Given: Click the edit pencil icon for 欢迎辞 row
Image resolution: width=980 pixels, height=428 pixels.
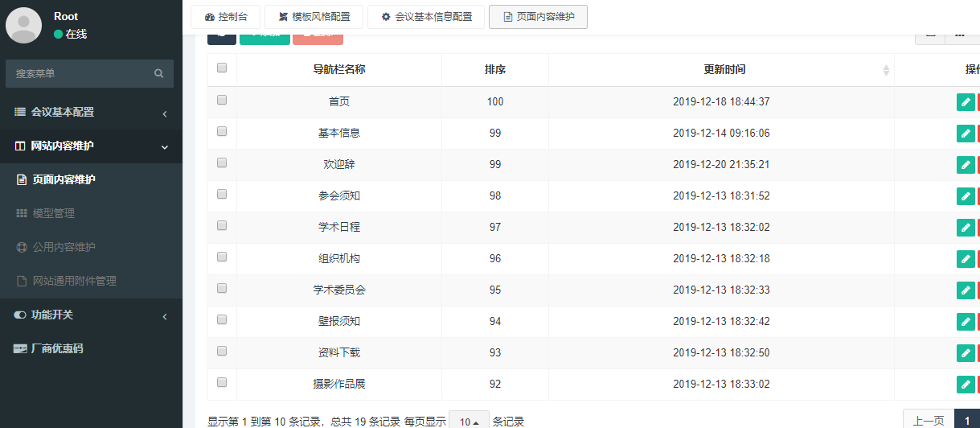Looking at the screenshot, I should tap(966, 165).
